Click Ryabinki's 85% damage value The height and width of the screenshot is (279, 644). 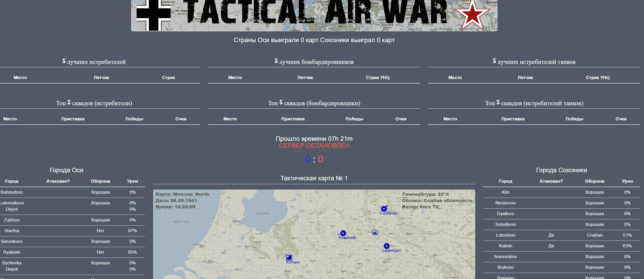pos(132,252)
